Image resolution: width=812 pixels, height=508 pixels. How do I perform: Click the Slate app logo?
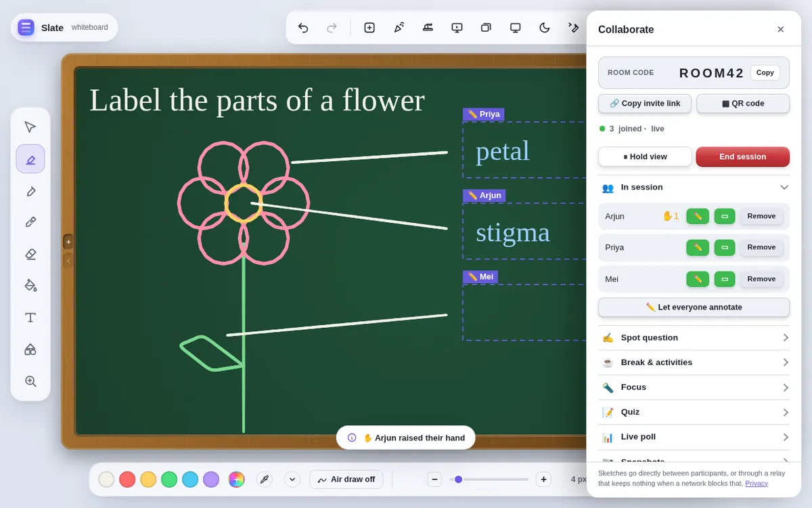[26, 28]
